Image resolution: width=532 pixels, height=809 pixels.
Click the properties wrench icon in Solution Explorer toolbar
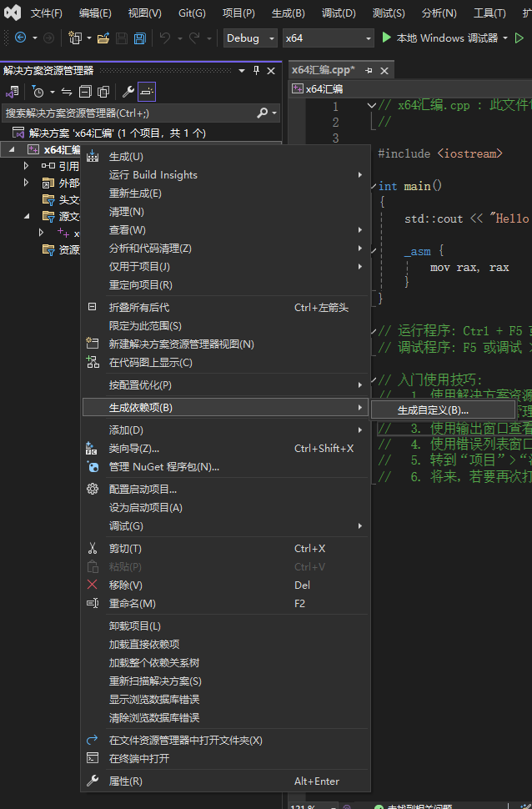[x=128, y=92]
